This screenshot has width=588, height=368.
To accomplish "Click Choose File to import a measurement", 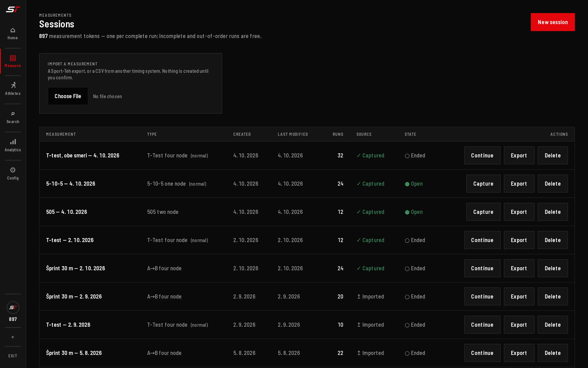I will tap(68, 96).
